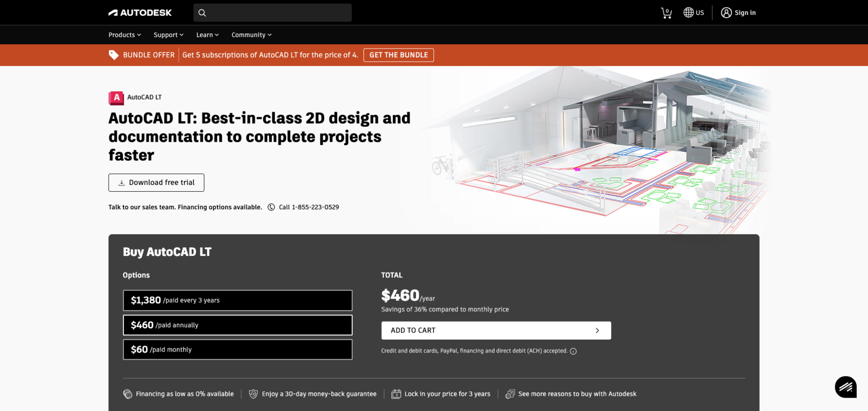Click GET THE BUNDLE button

(x=398, y=55)
